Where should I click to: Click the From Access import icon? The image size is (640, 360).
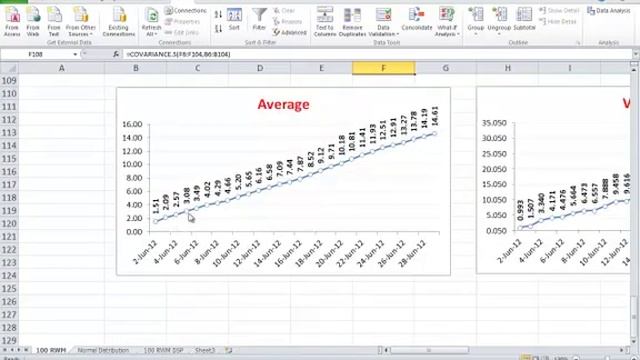[x=12, y=22]
